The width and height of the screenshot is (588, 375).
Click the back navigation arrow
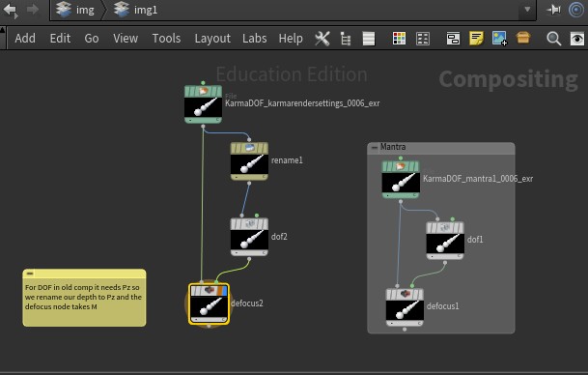[10, 10]
